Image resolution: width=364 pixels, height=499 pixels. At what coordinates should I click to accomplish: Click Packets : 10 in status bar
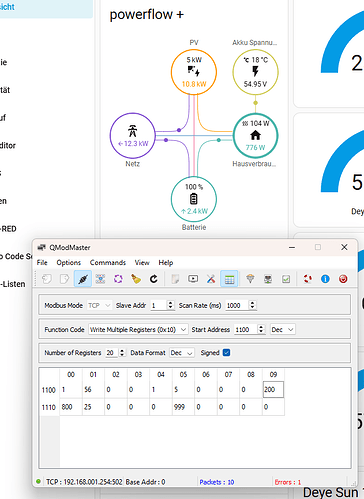217,482
